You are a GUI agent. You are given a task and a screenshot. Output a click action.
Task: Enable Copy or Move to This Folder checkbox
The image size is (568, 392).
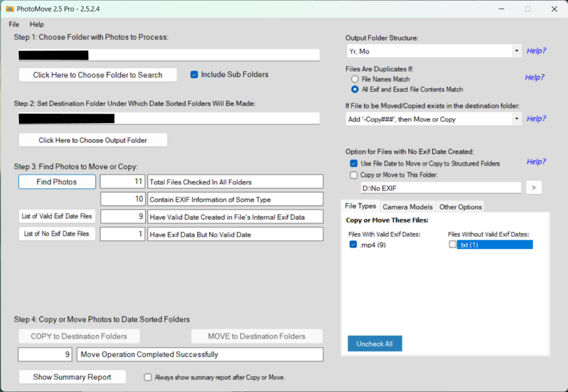tap(354, 175)
